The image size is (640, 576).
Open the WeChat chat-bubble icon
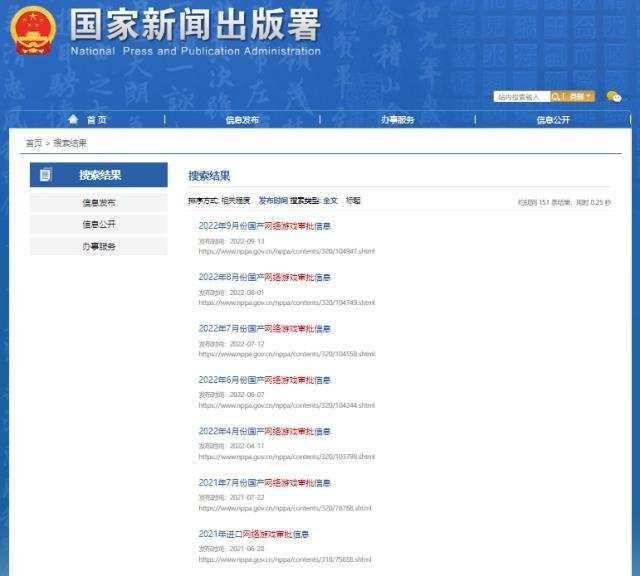pos(614,97)
